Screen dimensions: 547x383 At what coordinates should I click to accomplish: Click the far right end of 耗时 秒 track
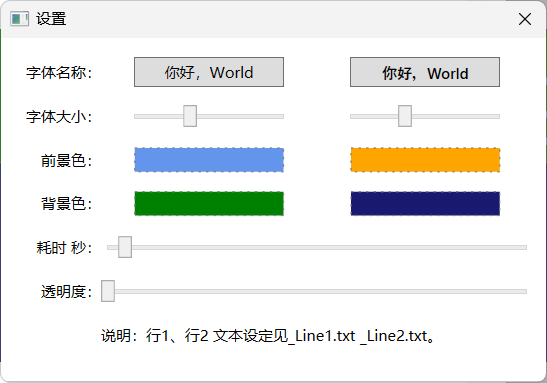tap(524, 248)
